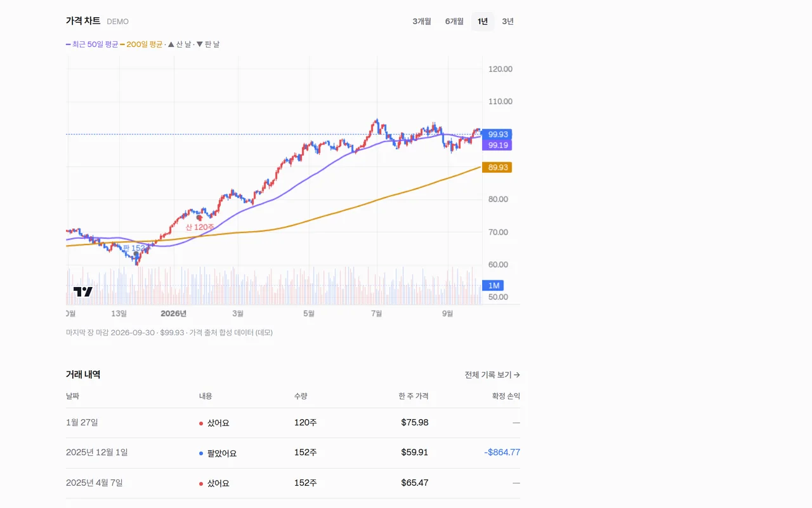Click the 마지막 장 마감 caption below chart
Image resolution: width=812 pixels, height=508 pixels.
point(169,332)
